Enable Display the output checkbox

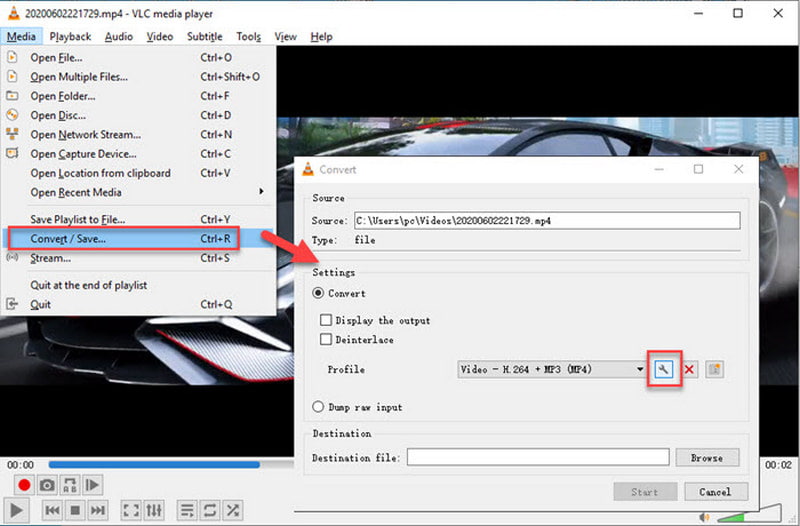[x=326, y=320]
